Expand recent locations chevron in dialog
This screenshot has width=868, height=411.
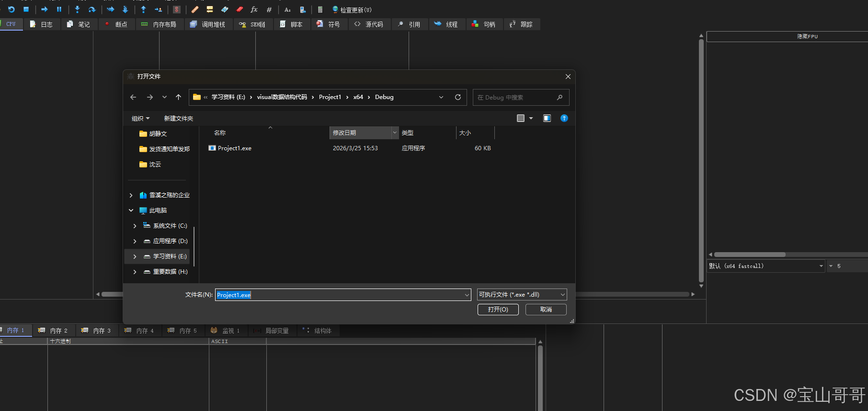point(164,97)
